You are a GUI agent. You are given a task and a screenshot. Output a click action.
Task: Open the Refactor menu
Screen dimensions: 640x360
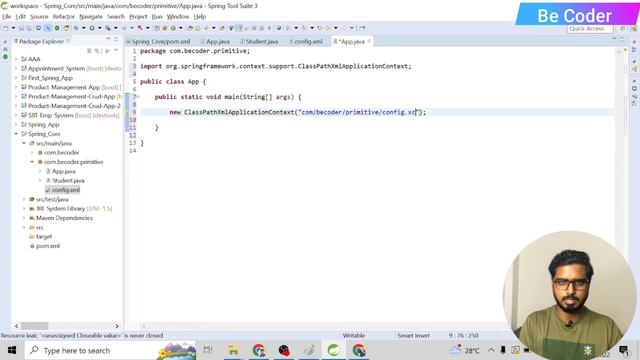pos(64,17)
